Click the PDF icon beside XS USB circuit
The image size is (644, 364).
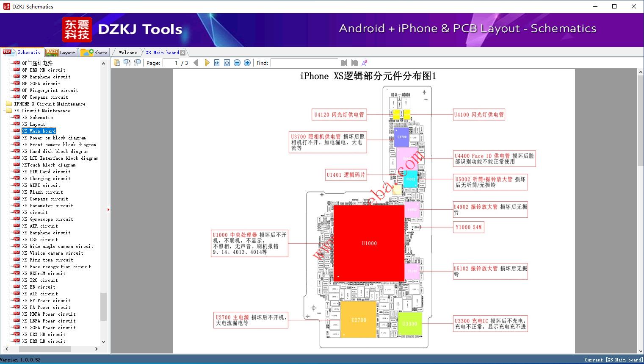(17, 239)
